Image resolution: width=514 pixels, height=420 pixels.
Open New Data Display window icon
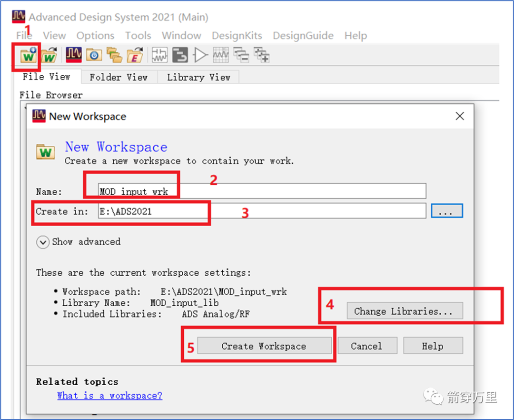pyautogui.click(x=221, y=55)
